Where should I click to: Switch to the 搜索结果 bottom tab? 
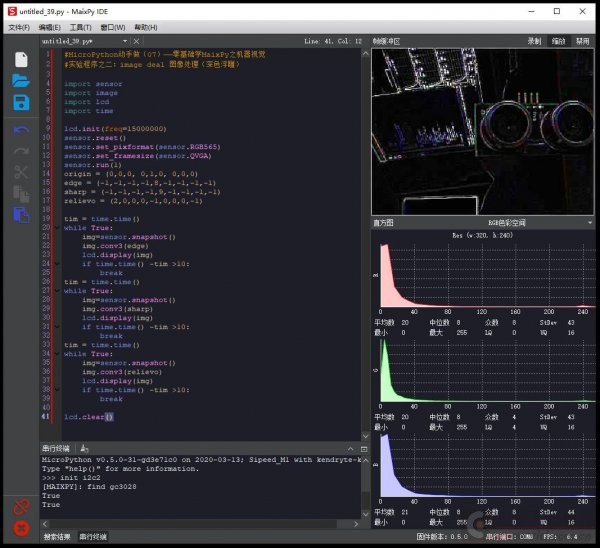(57, 537)
